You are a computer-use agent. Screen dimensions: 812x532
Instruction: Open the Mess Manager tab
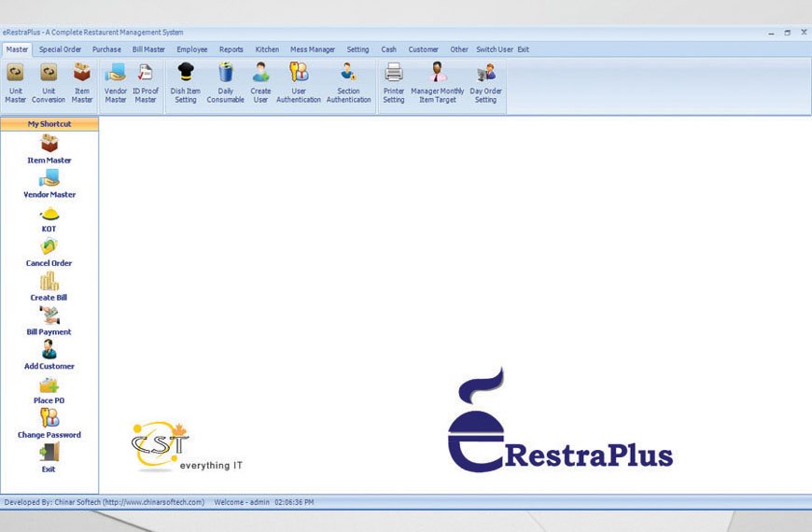point(313,49)
